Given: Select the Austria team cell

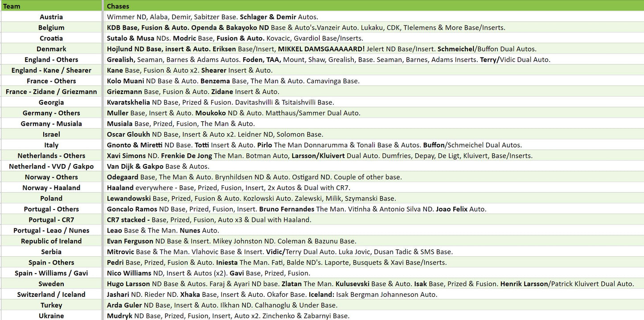Looking at the screenshot, I should tap(51, 17).
